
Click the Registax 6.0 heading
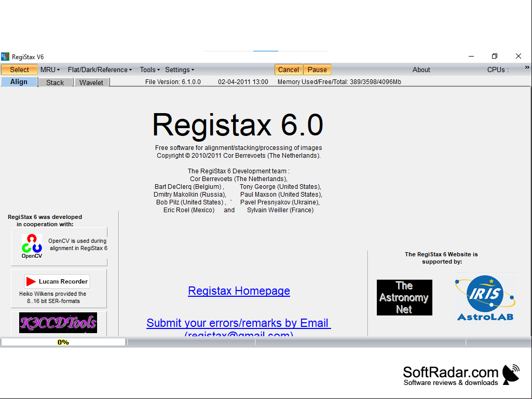pyautogui.click(x=238, y=125)
